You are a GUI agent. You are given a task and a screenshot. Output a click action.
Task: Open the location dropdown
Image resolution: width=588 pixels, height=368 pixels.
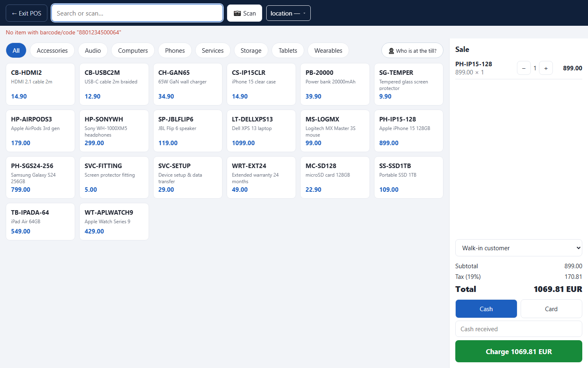[x=288, y=13]
